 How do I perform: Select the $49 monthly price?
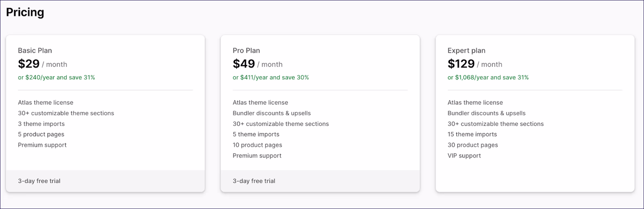(244, 64)
